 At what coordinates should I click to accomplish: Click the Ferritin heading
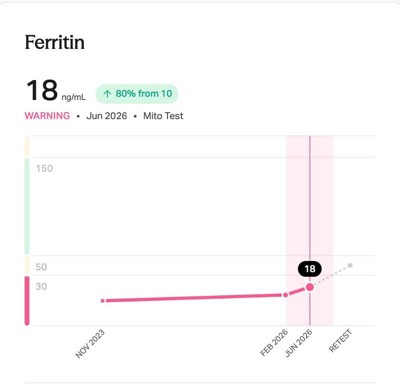point(55,43)
